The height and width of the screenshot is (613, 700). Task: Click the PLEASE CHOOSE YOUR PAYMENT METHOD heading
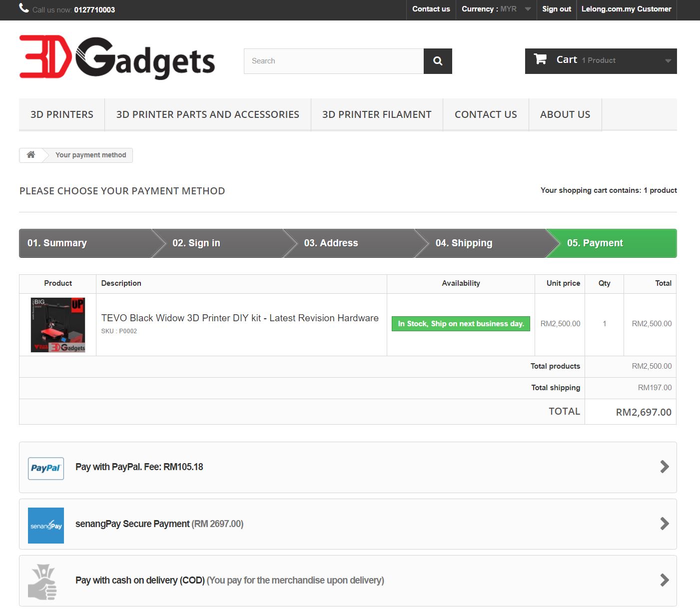pyautogui.click(x=122, y=191)
